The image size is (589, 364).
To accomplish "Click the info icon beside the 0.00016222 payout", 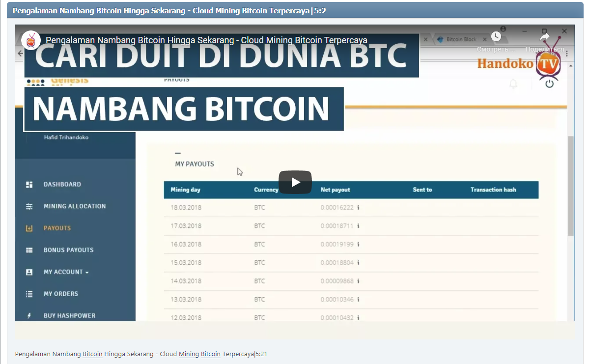I will pos(357,207).
